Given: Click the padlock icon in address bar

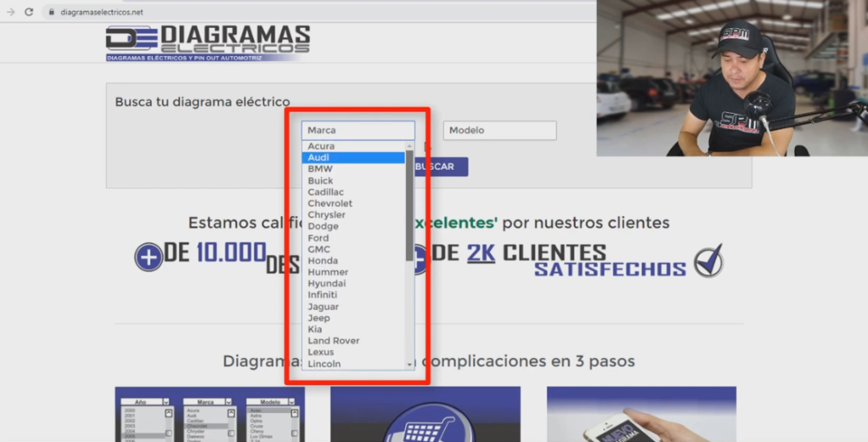Looking at the screenshot, I should 52,12.
